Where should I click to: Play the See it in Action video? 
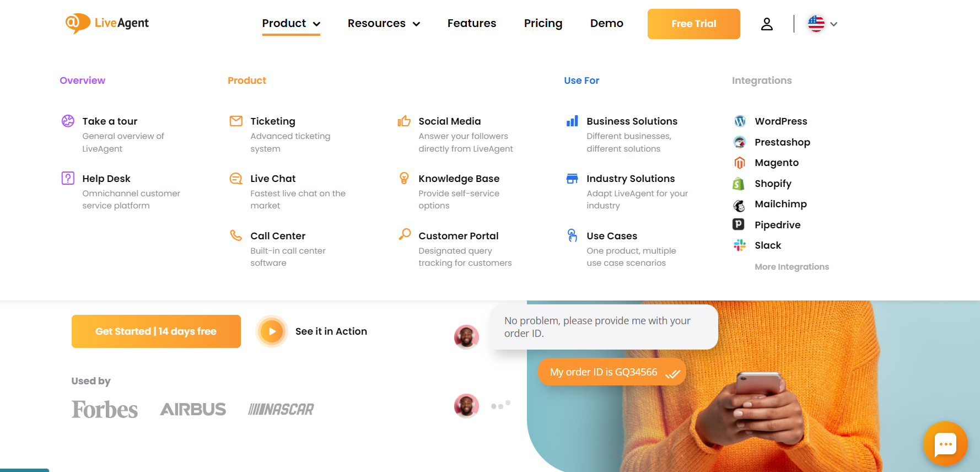(x=272, y=331)
